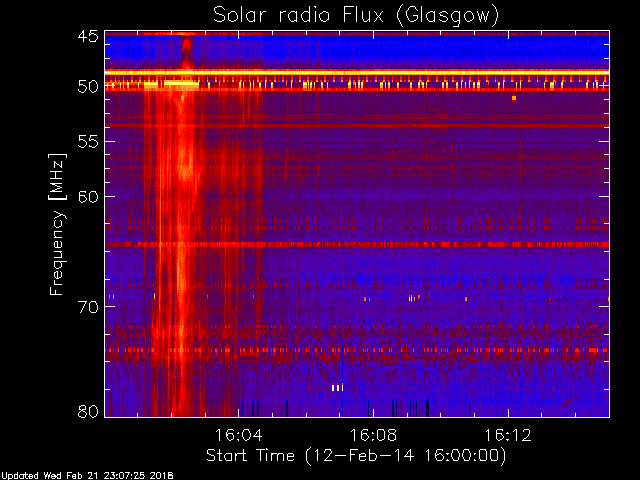Click the 16:12 time tick label
The width and height of the screenshot is (640, 480).
[x=508, y=435]
